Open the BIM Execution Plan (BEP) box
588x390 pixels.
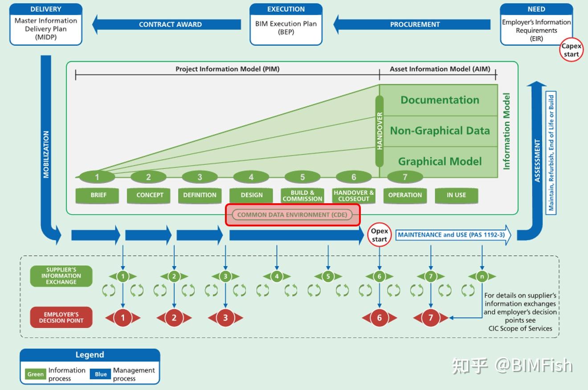coord(286,24)
